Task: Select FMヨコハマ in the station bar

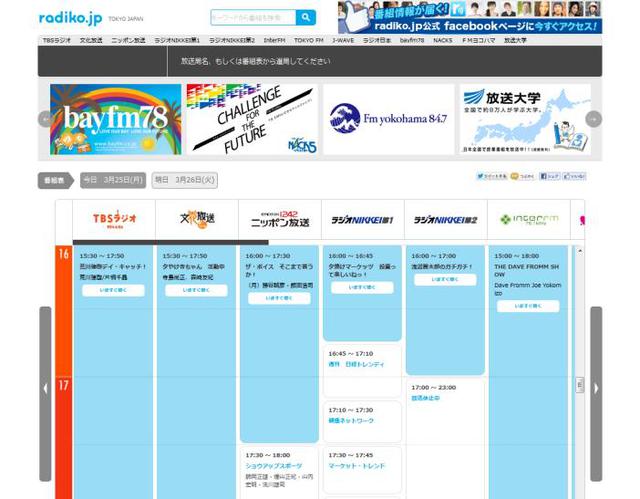Action: pyautogui.click(x=478, y=40)
